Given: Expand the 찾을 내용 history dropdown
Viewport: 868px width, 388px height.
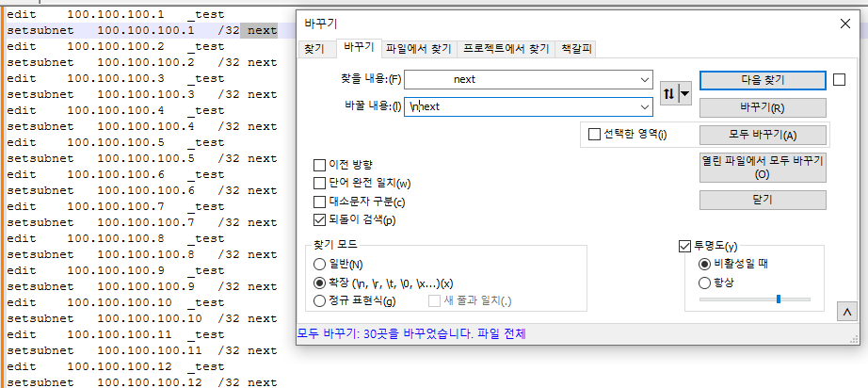Looking at the screenshot, I should pyautogui.click(x=645, y=80).
